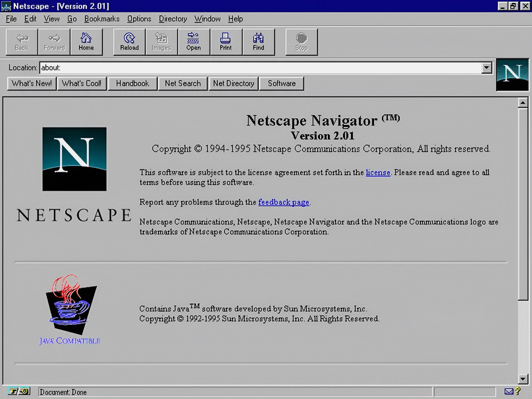Click the What's Cool! directory button
Image resolution: width=532 pixels, height=399 pixels.
point(82,84)
